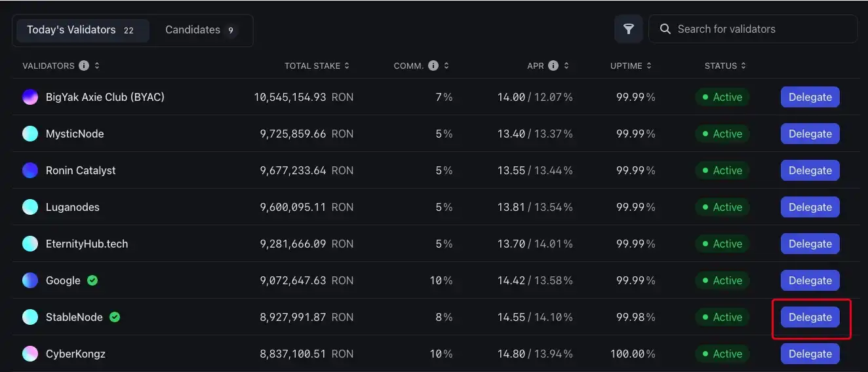This screenshot has width=868, height=372.
Task: Switch to Today's Validators tab
Action: pos(81,30)
